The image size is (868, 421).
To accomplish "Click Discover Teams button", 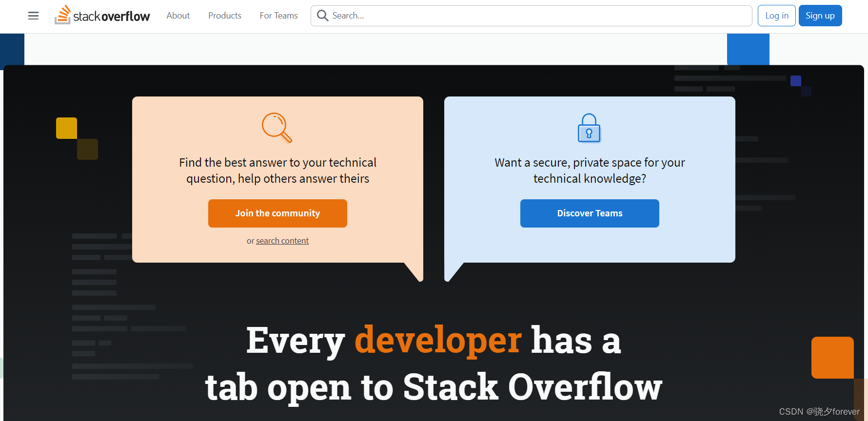I will 590,213.
